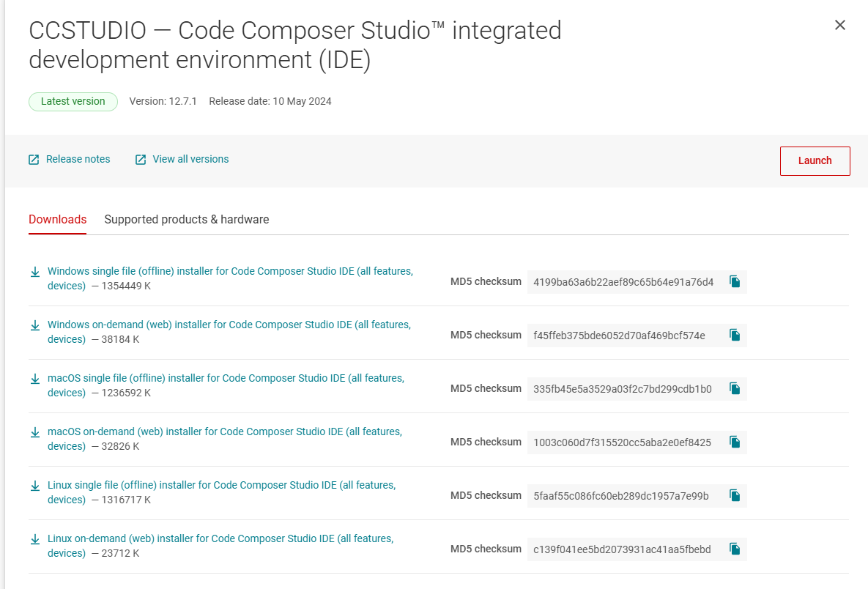Copy MD5 checksum for Linux web installer
868x589 pixels.
coord(735,549)
